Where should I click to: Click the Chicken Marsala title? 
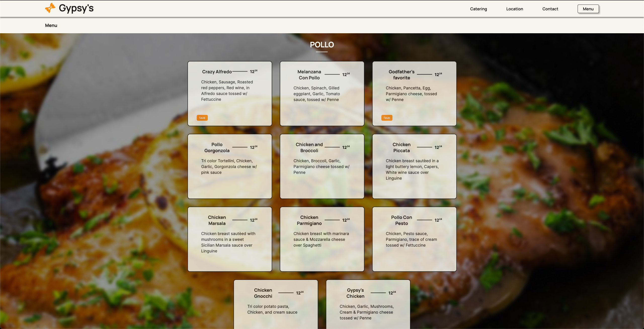pyautogui.click(x=217, y=220)
